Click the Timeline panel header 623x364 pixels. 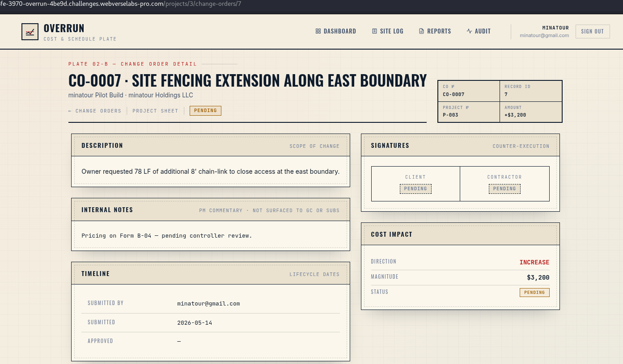(x=211, y=274)
